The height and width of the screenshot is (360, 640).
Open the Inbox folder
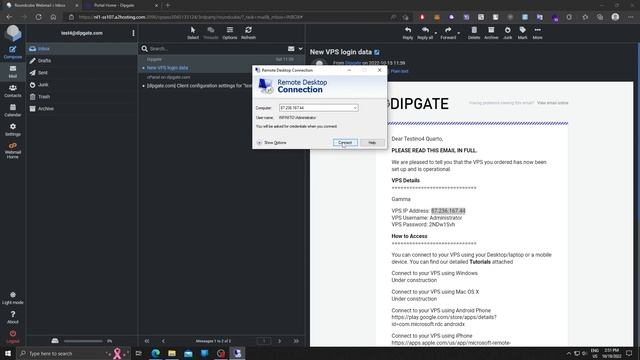(82, 49)
